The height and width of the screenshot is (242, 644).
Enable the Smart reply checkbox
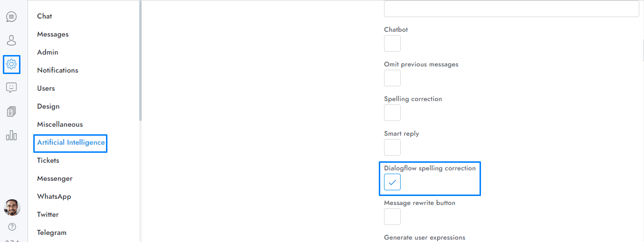tap(392, 148)
